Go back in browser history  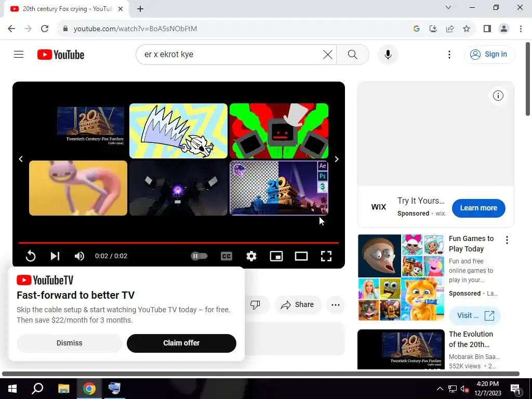(x=11, y=29)
